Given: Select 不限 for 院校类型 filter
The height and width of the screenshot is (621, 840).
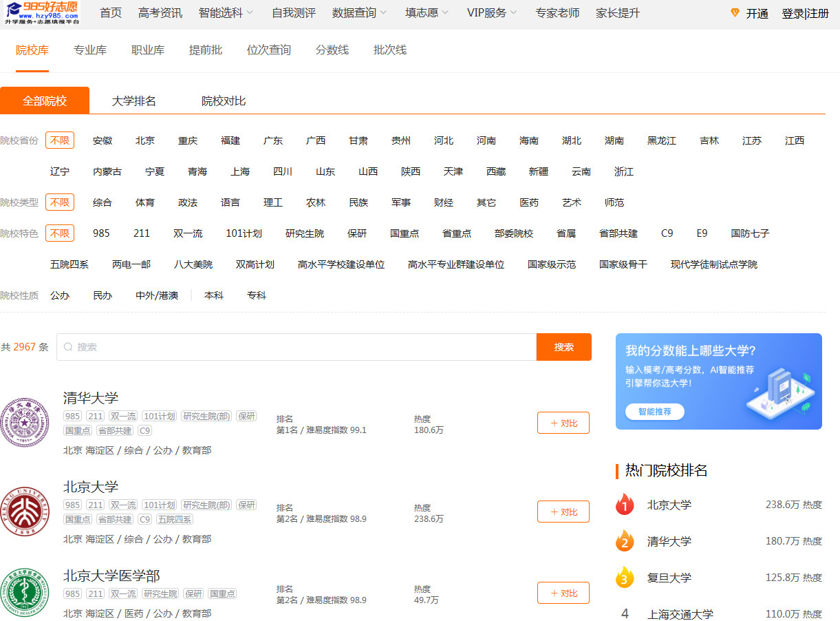Looking at the screenshot, I should click(60, 202).
